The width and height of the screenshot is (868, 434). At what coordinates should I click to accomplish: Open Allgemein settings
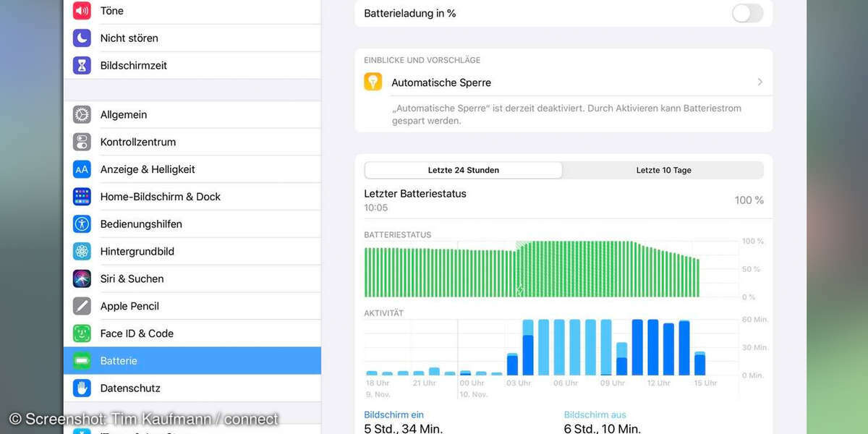point(192,114)
